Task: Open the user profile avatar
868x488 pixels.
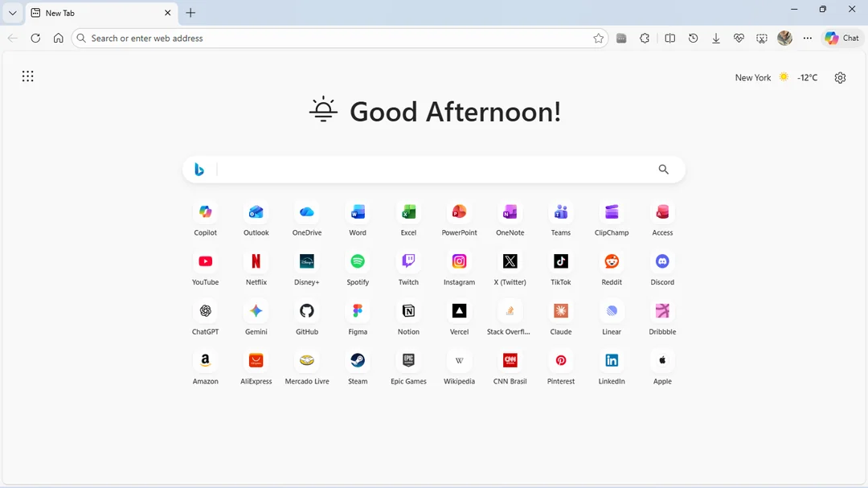Action: [x=784, y=39]
